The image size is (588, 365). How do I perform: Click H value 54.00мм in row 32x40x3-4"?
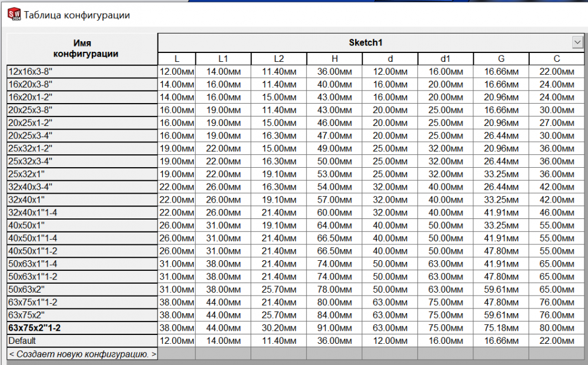tap(335, 187)
